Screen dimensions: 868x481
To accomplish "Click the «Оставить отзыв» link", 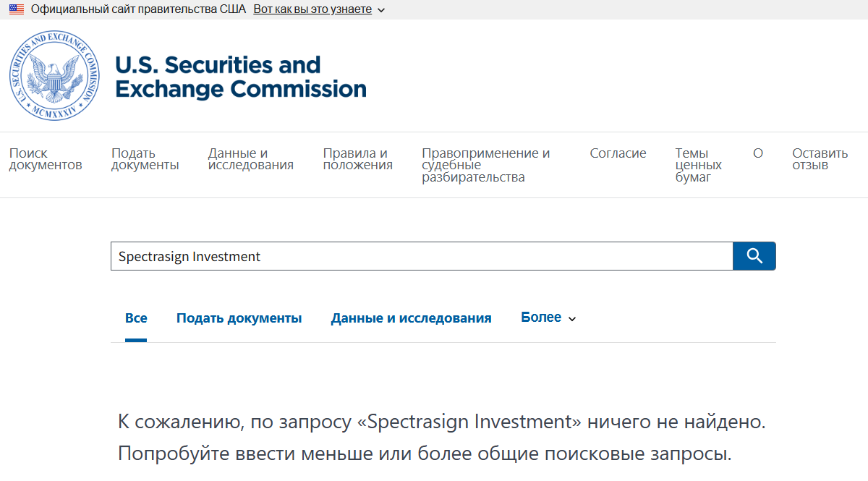I will [x=819, y=158].
